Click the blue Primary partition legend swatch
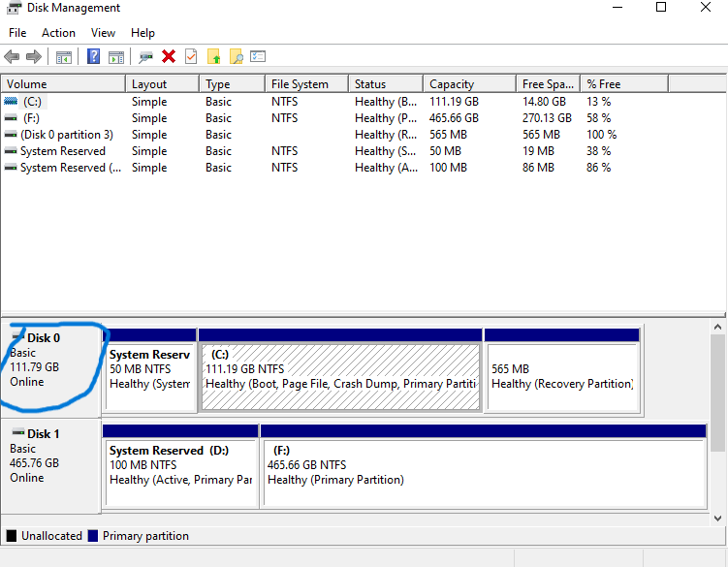Viewport: 728px width, 567px height. tap(93, 536)
